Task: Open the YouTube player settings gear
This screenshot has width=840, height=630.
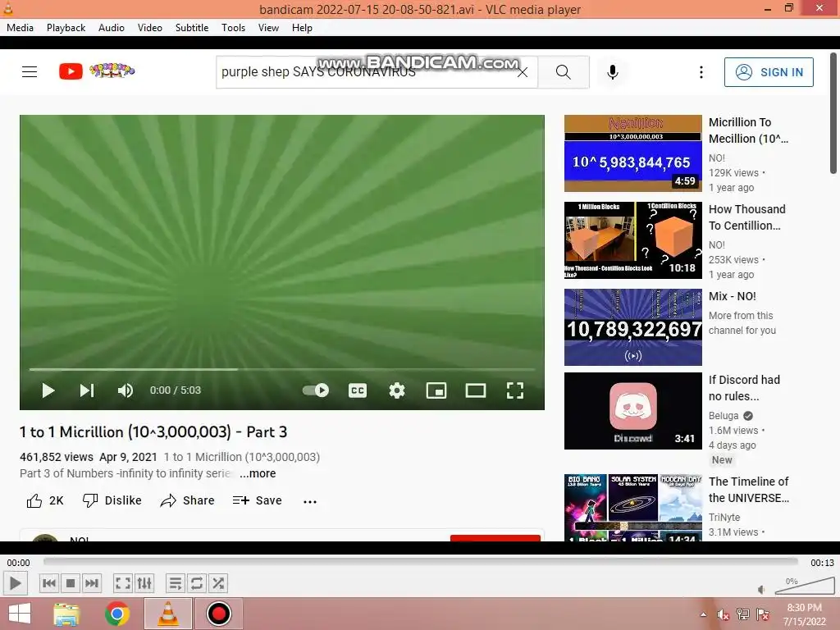Action: [397, 390]
